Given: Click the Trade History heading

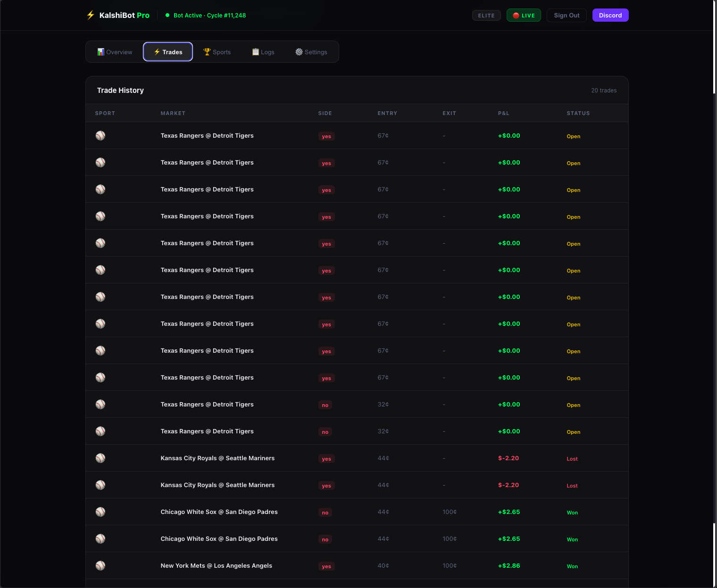Looking at the screenshot, I should tap(120, 90).
